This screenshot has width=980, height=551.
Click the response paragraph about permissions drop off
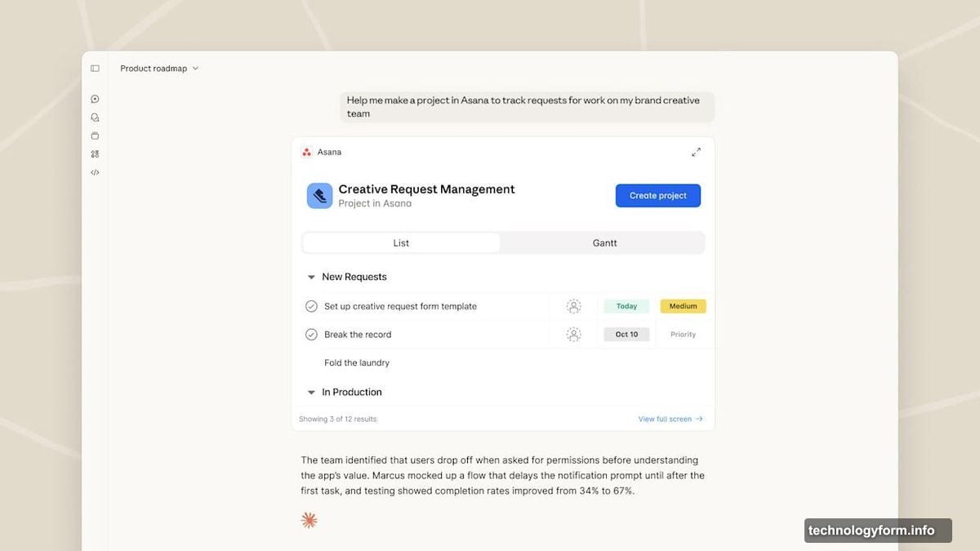point(503,475)
